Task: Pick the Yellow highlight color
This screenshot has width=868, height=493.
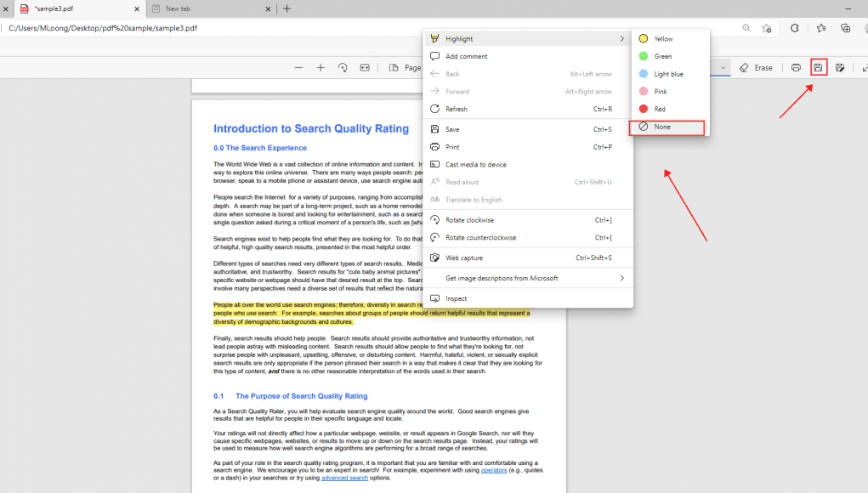Action: click(x=671, y=39)
